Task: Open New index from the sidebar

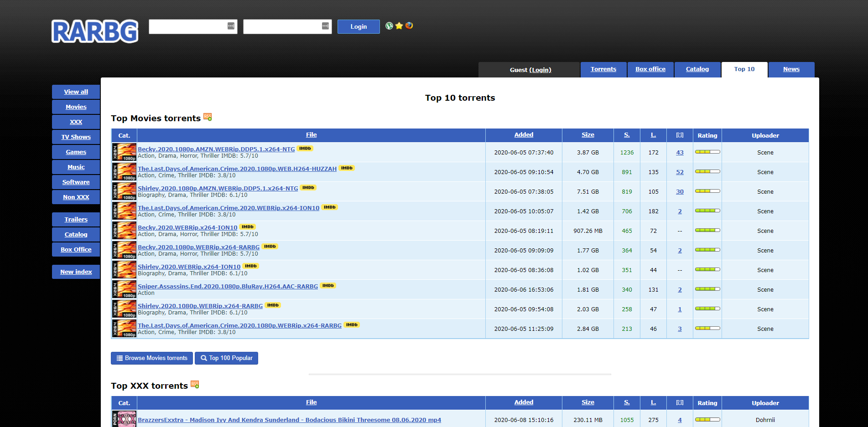Action: [76, 272]
